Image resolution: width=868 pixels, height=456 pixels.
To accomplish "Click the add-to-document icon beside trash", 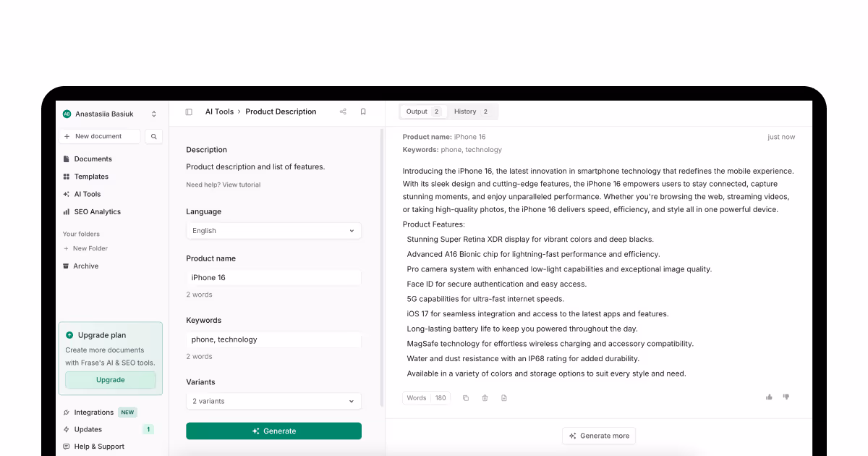I will (504, 398).
